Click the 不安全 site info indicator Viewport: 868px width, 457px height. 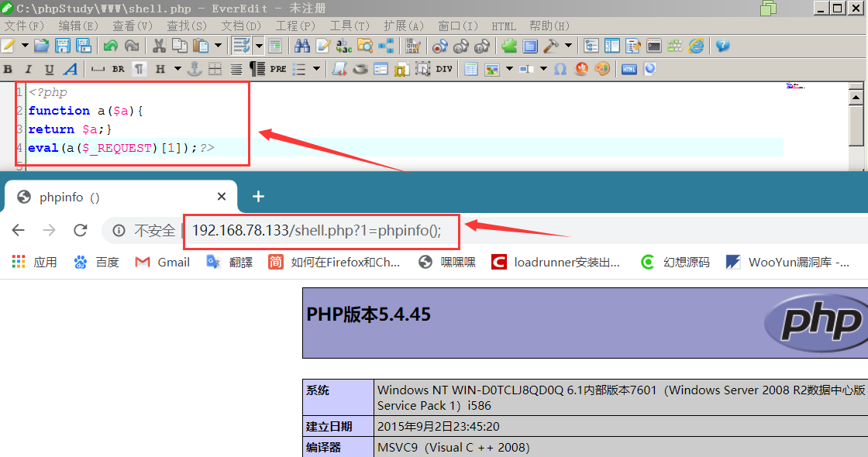tap(144, 230)
